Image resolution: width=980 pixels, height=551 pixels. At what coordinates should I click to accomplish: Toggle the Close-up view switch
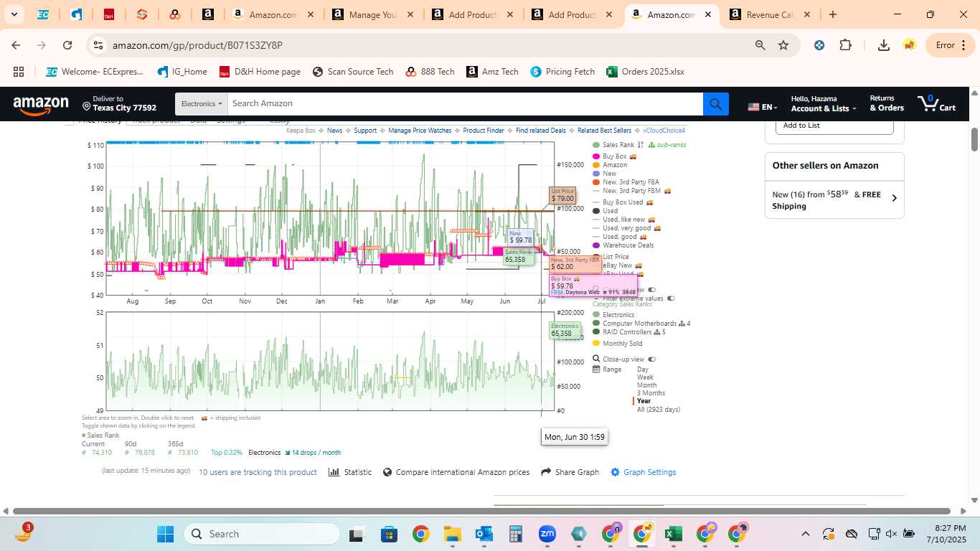click(652, 359)
